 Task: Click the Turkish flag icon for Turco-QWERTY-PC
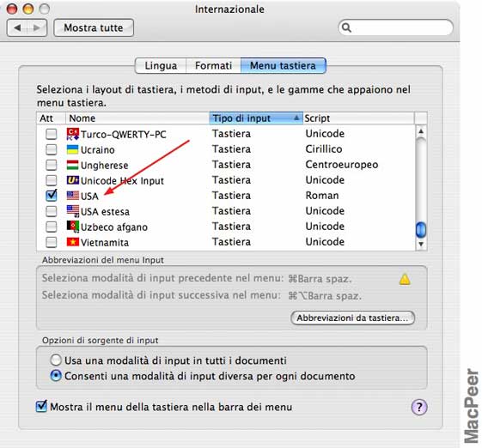pyautogui.click(x=72, y=134)
